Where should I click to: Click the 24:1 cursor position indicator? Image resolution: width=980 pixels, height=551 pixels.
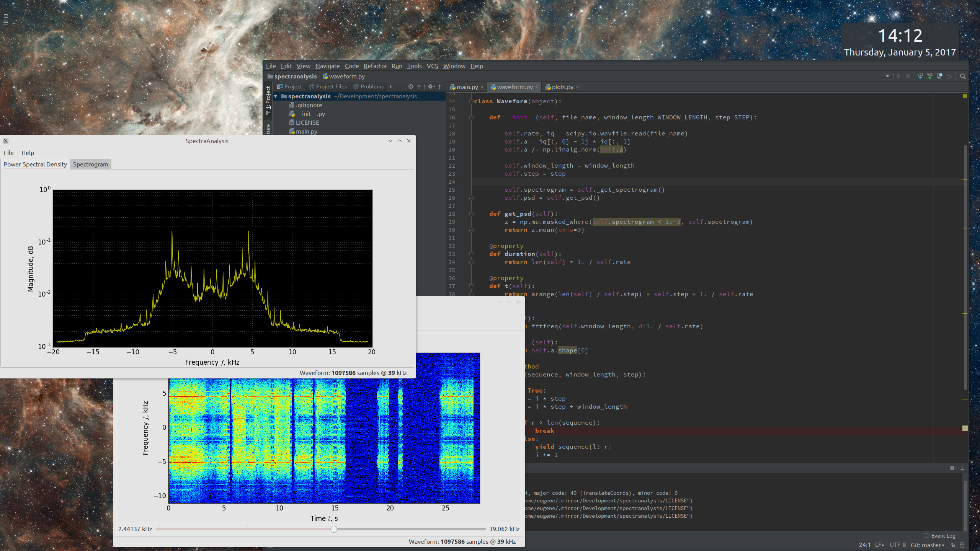point(864,545)
